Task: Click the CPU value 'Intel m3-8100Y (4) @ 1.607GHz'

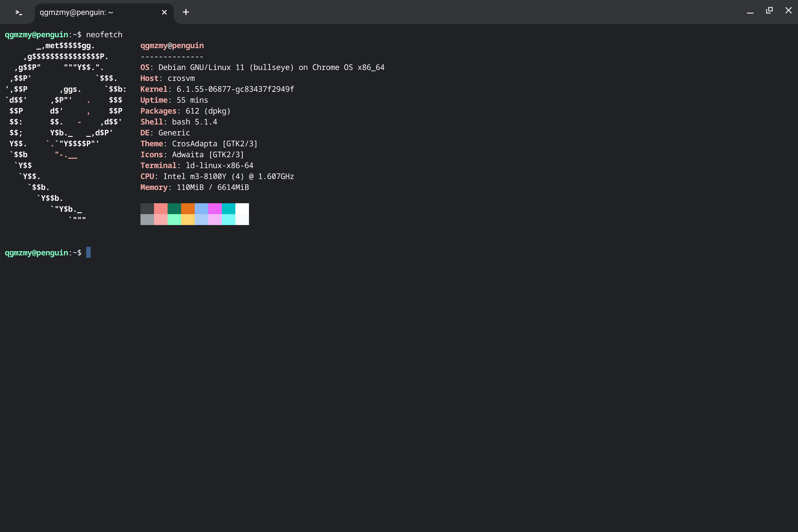Action: [228, 176]
